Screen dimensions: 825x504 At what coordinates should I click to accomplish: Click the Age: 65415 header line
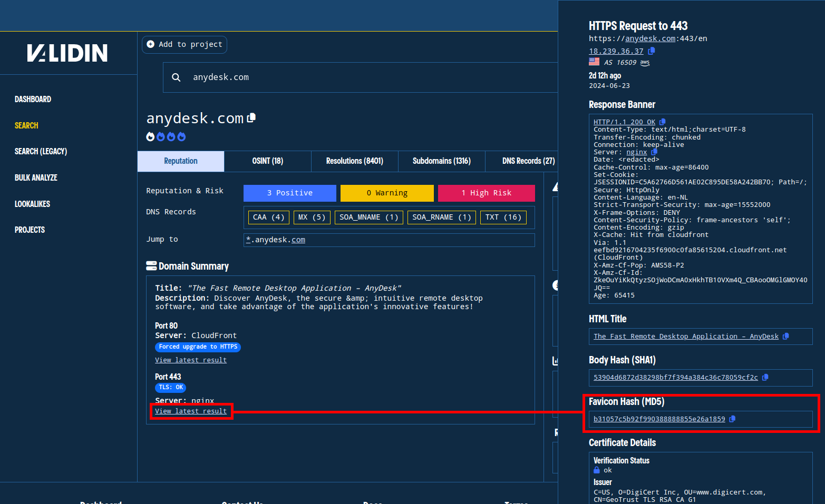point(614,295)
